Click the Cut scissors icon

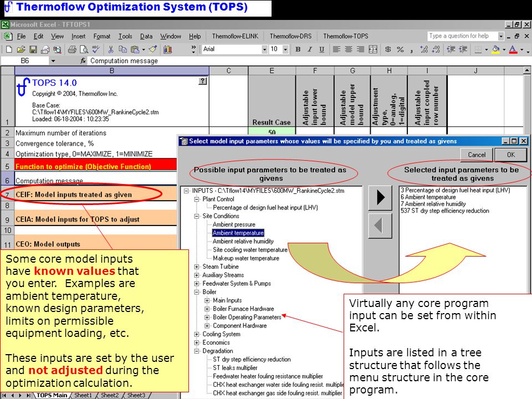point(111,49)
